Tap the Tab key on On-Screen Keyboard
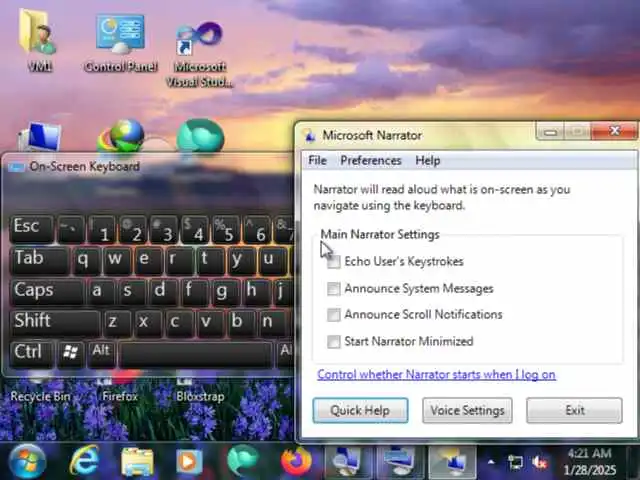 [40, 260]
